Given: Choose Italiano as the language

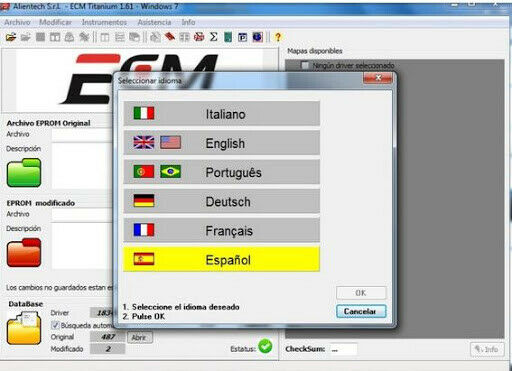Looking at the screenshot, I should coord(222,114).
